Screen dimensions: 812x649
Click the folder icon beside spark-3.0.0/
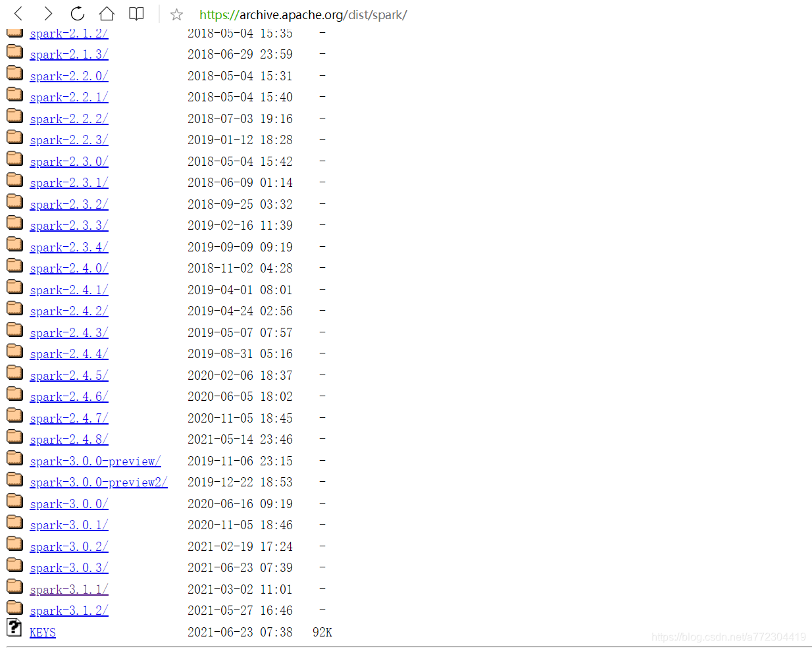click(x=14, y=501)
